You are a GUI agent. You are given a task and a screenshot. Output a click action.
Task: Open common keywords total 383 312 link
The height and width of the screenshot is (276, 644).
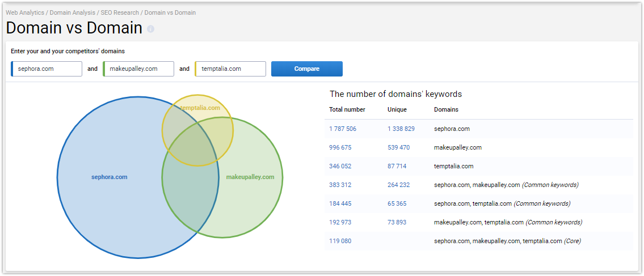point(340,185)
